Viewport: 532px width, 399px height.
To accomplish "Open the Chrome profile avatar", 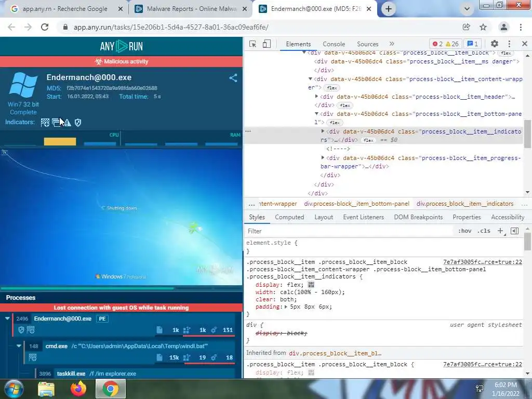I will pos(504,27).
